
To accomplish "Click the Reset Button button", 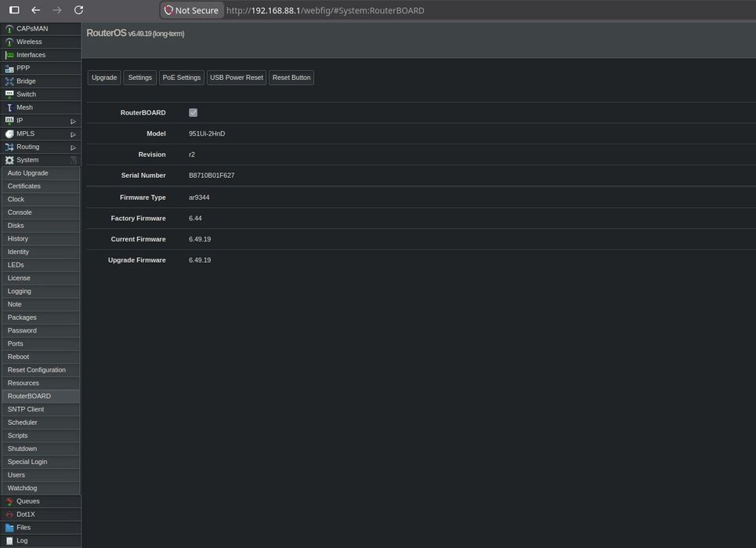I will pyautogui.click(x=291, y=78).
